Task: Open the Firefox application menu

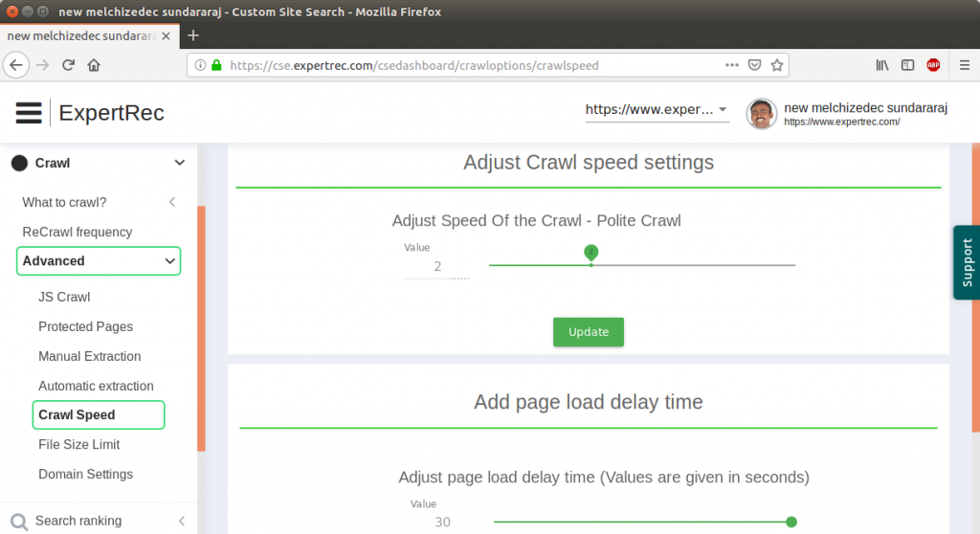Action: click(x=965, y=65)
